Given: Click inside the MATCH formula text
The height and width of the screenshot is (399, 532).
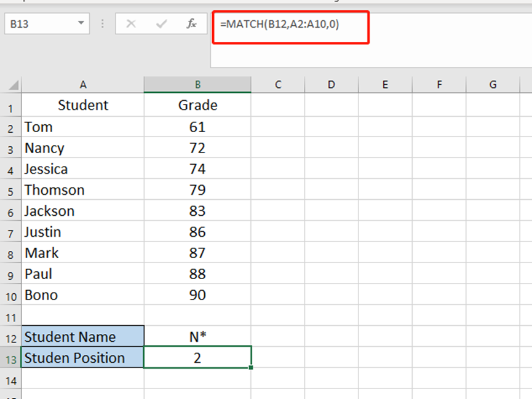Looking at the screenshot, I should point(279,24).
